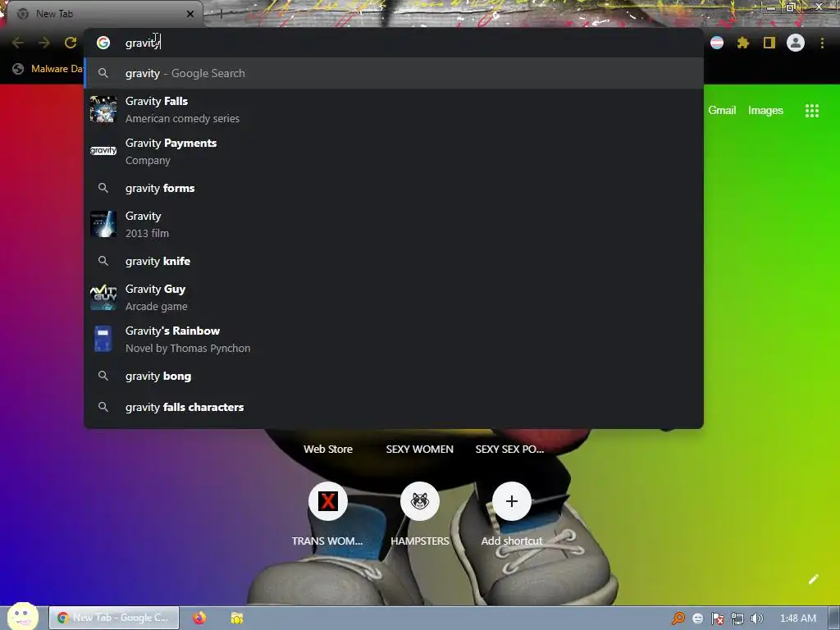Open the profile avatar menu
The image size is (840, 630).
click(796, 43)
